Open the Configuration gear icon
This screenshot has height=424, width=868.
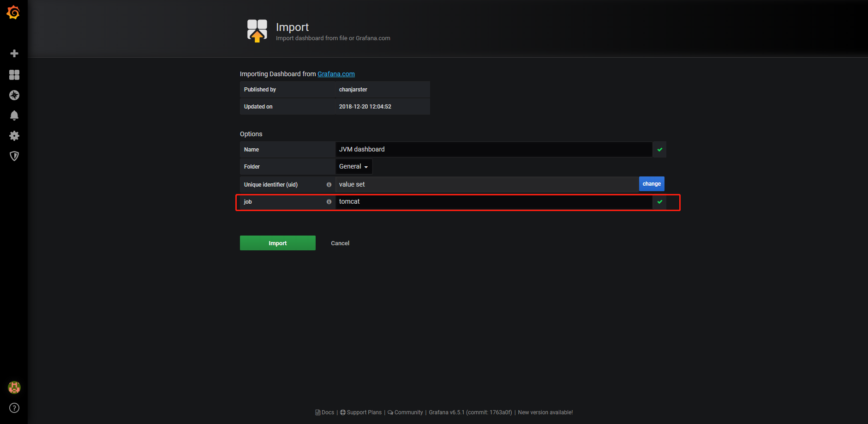tap(14, 136)
